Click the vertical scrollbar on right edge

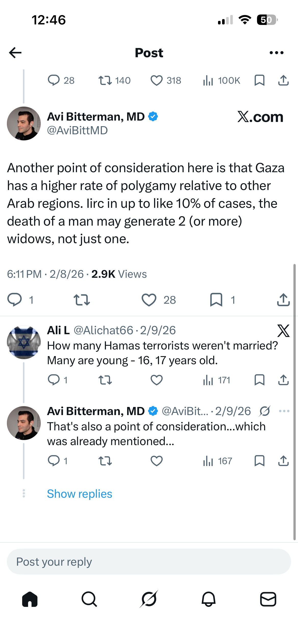point(294,402)
